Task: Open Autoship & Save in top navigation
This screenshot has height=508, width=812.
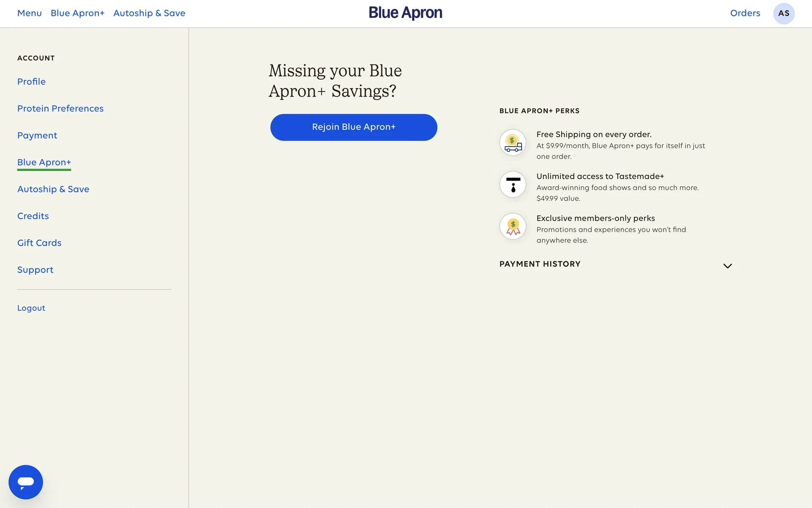Action: (x=149, y=13)
